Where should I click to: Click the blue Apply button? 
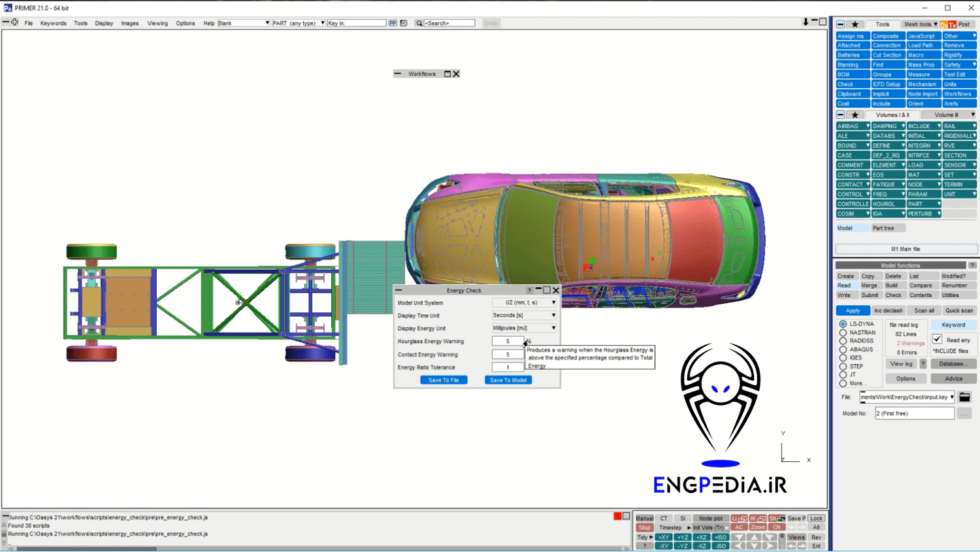pos(853,311)
